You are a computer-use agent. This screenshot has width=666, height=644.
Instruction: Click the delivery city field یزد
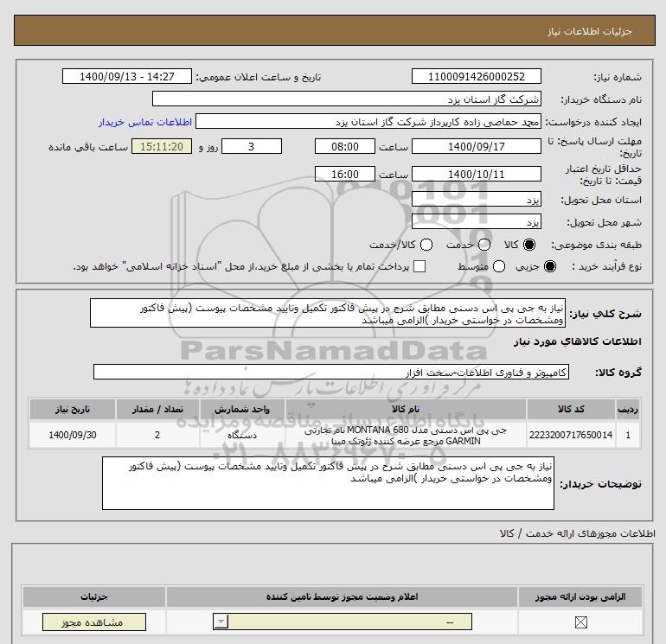[x=476, y=221]
